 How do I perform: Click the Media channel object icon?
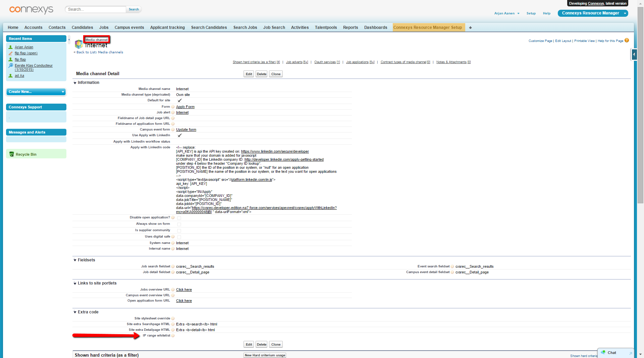78,44
